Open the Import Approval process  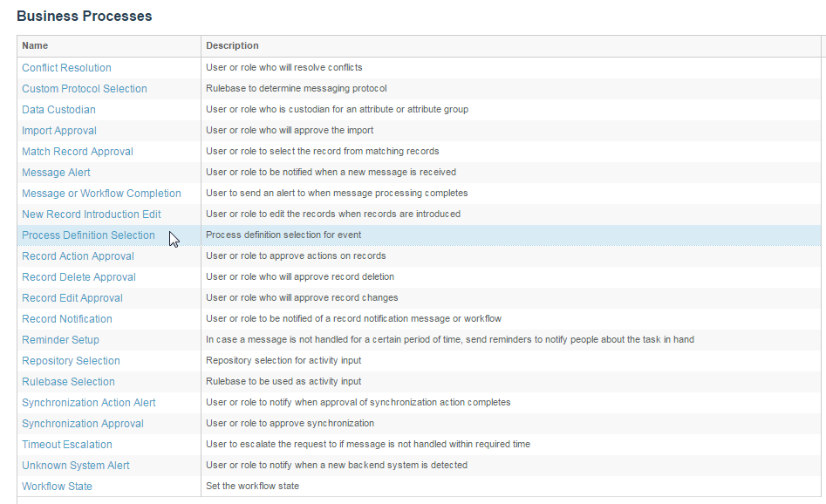[x=59, y=131]
